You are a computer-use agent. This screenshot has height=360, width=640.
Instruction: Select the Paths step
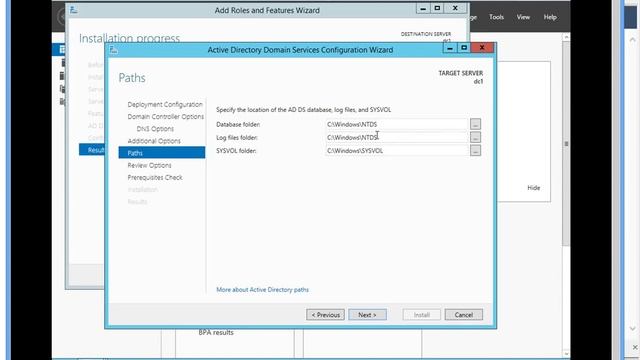tap(162, 153)
